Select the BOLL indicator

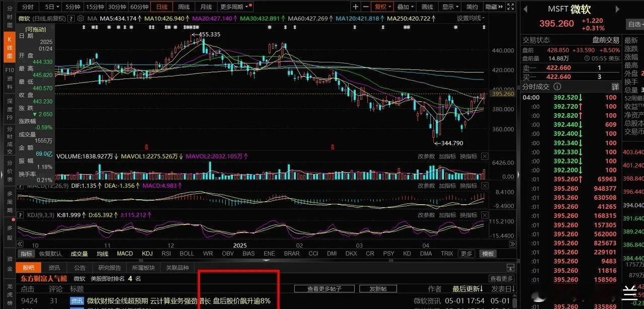pyautogui.click(x=186, y=254)
